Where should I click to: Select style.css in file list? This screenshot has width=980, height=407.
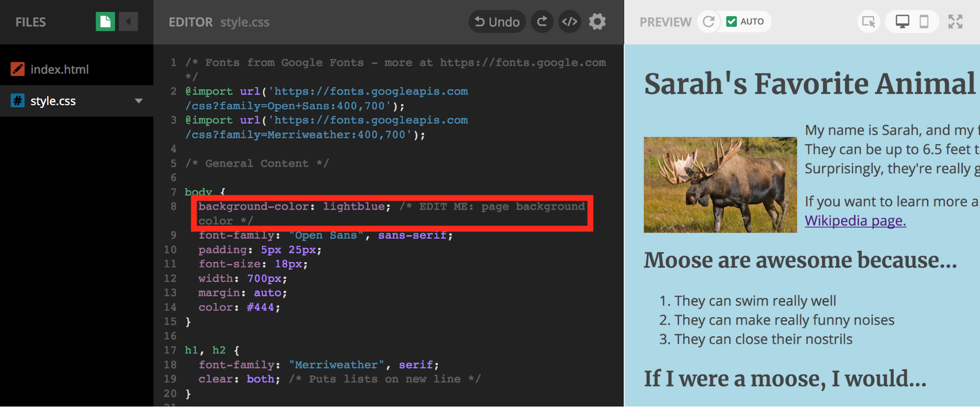click(x=53, y=101)
